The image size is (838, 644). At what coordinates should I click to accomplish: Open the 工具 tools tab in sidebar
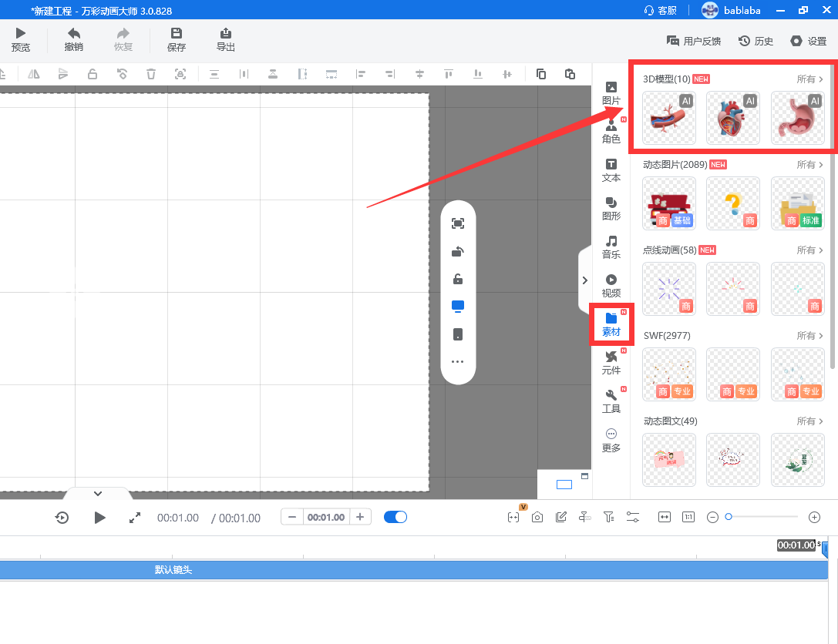pos(611,401)
